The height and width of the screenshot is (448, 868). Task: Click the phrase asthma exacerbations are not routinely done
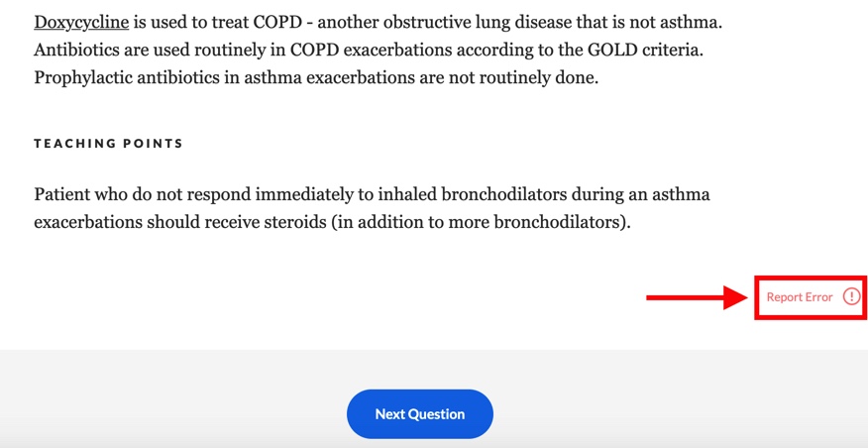click(431, 77)
